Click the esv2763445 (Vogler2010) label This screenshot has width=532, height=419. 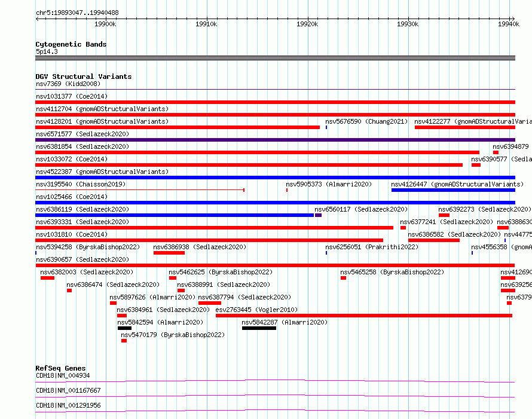pos(256,310)
